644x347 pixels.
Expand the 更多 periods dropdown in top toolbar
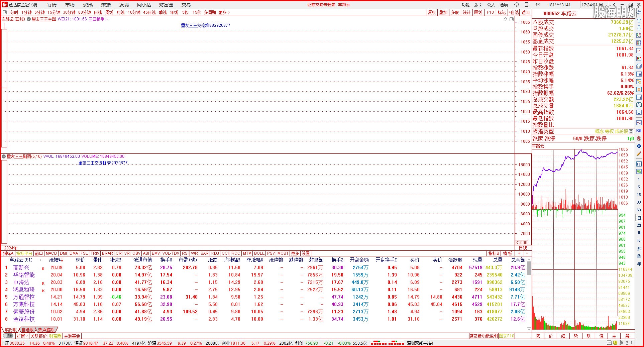coord(224,12)
